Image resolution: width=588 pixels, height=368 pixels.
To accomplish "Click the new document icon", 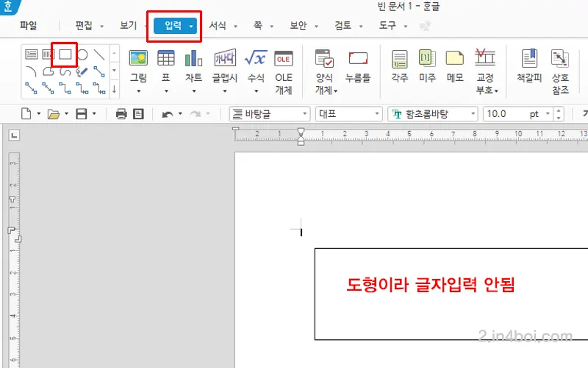I will 26,113.
